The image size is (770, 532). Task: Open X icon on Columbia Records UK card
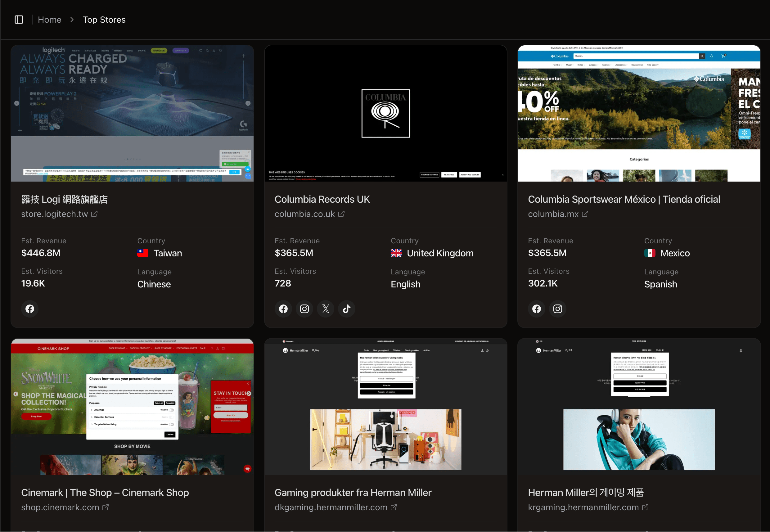326,309
